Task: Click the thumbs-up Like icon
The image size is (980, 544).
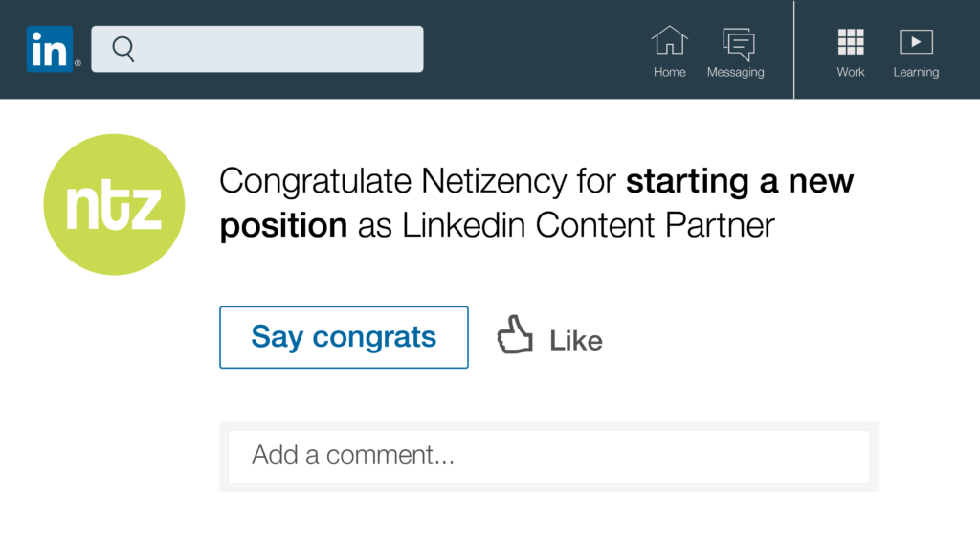Action: [x=515, y=336]
